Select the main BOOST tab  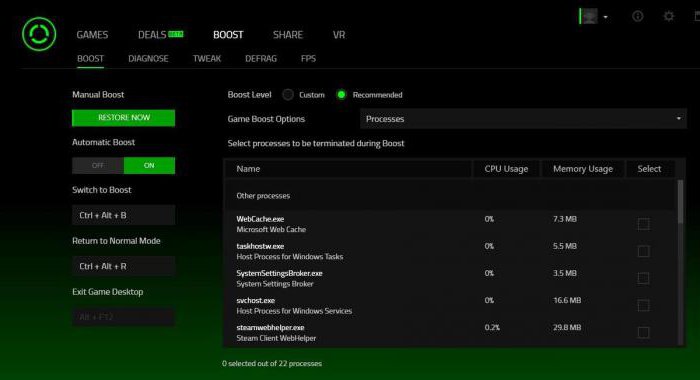click(228, 35)
